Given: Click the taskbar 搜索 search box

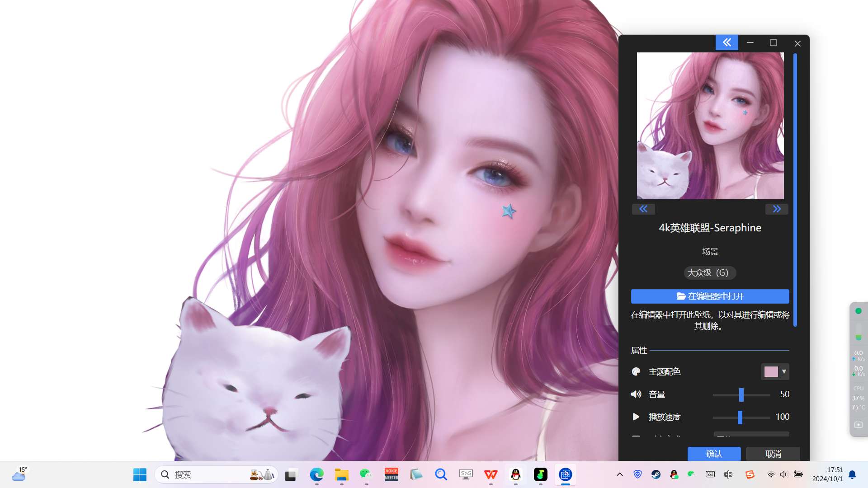Looking at the screenshot, I should tap(216, 474).
